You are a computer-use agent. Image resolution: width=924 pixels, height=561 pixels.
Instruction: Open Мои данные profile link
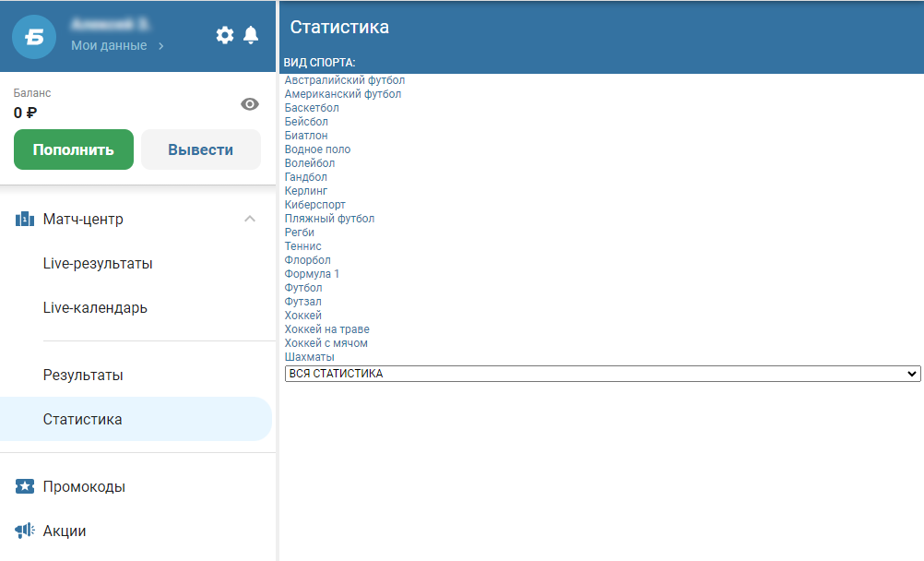point(109,45)
